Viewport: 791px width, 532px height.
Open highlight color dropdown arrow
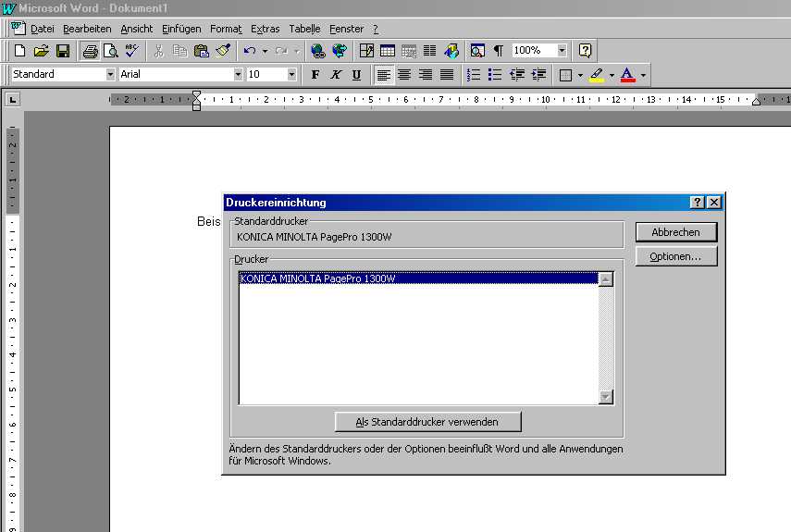click(612, 75)
